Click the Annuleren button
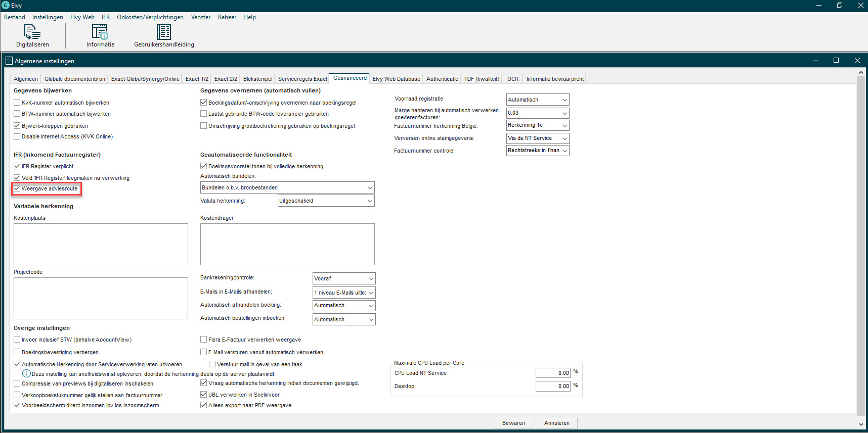The height and width of the screenshot is (433, 868). point(556,423)
